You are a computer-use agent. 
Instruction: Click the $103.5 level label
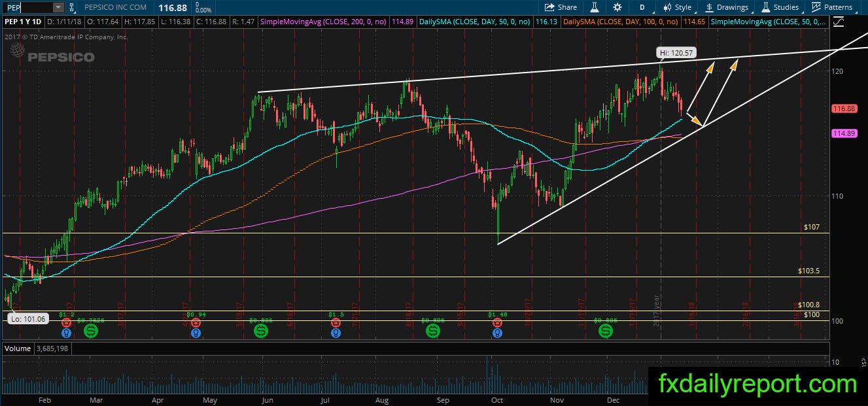[x=809, y=271]
